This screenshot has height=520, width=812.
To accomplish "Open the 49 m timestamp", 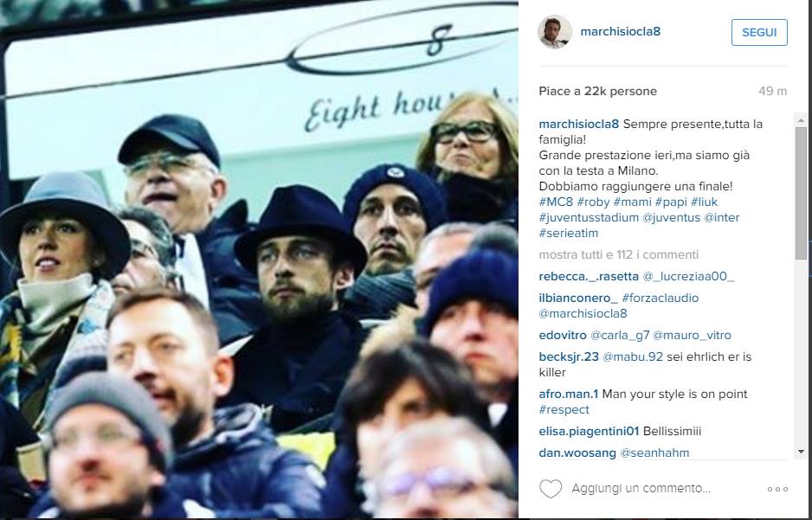I will point(773,91).
